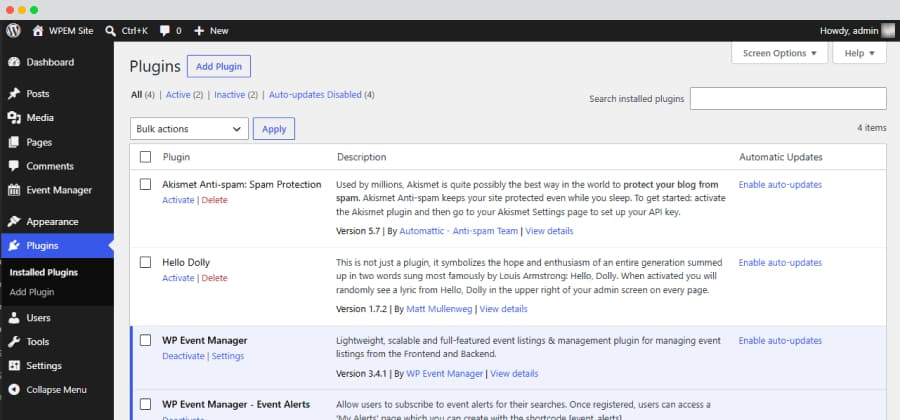Screen dimensions: 900x420
Task: Tick the select-all plugins checkbox
Action: click(145, 157)
